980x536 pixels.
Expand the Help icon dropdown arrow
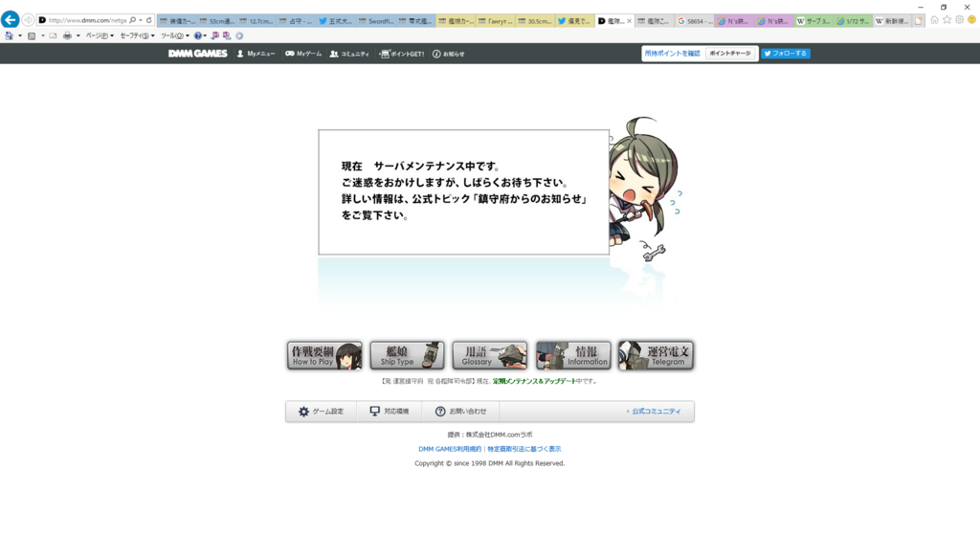point(205,35)
